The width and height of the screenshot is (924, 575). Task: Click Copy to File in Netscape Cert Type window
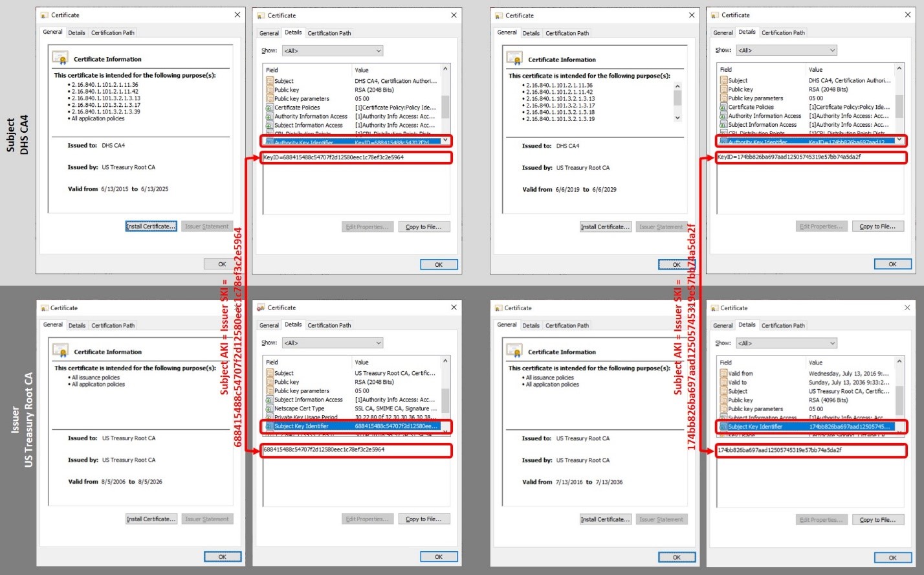tap(424, 519)
